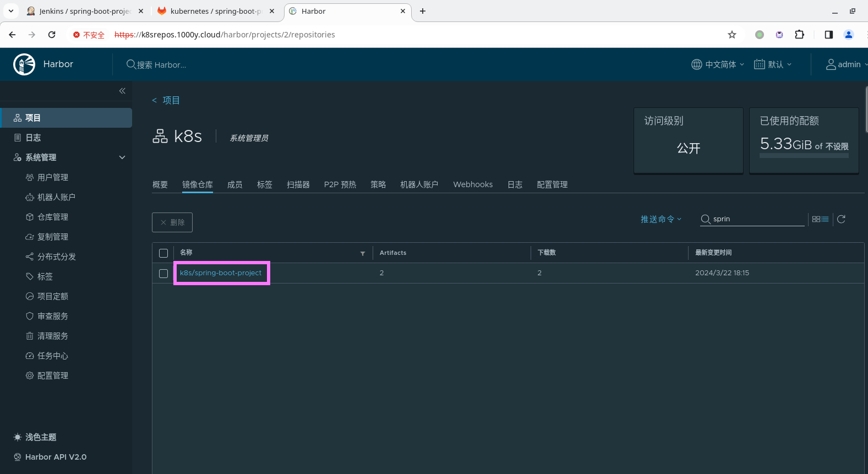This screenshot has height=474, width=868.
Task: Open the project 日志 tab
Action: click(515, 184)
